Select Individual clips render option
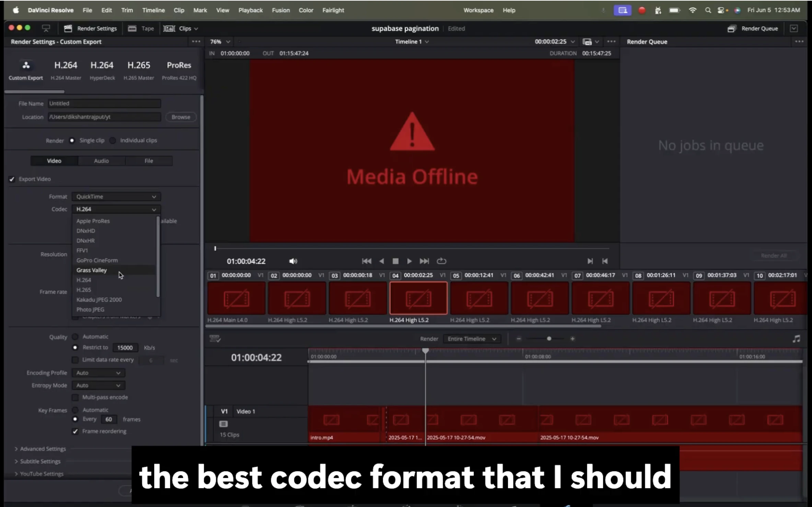812x507 pixels. point(113,140)
